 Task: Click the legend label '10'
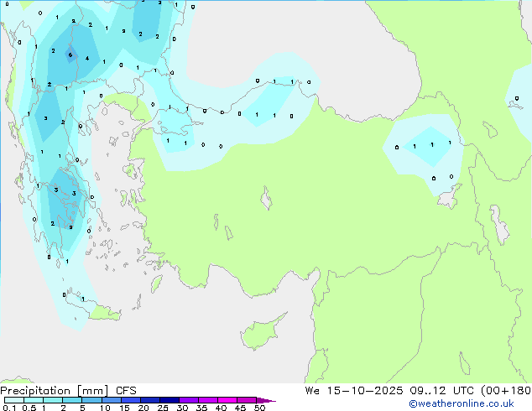pyautogui.click(x=105, y=408)
